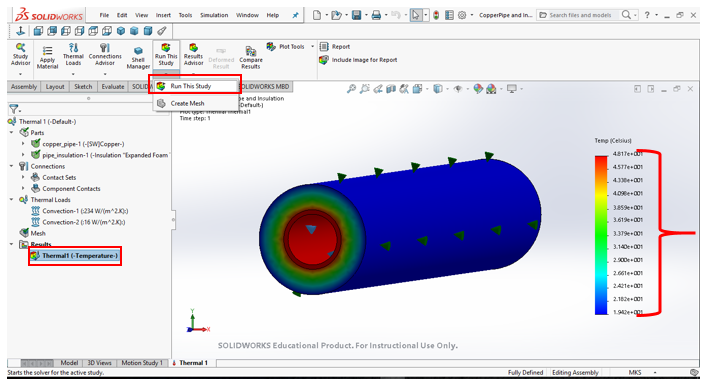
Task: Click the temperature color legend bar
Action: (x=601, y=235)
